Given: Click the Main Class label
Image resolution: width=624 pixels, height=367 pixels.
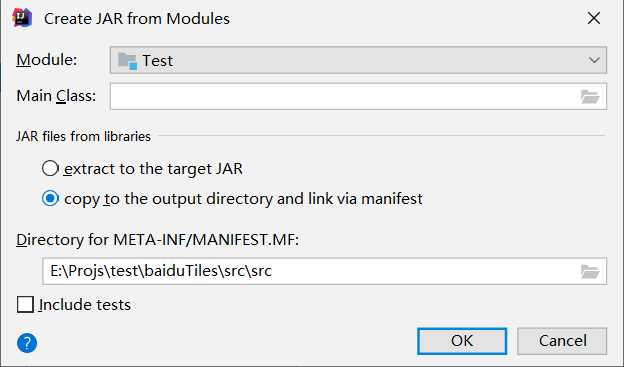Looking at the screenshot, I should click(x=56, y=96).
